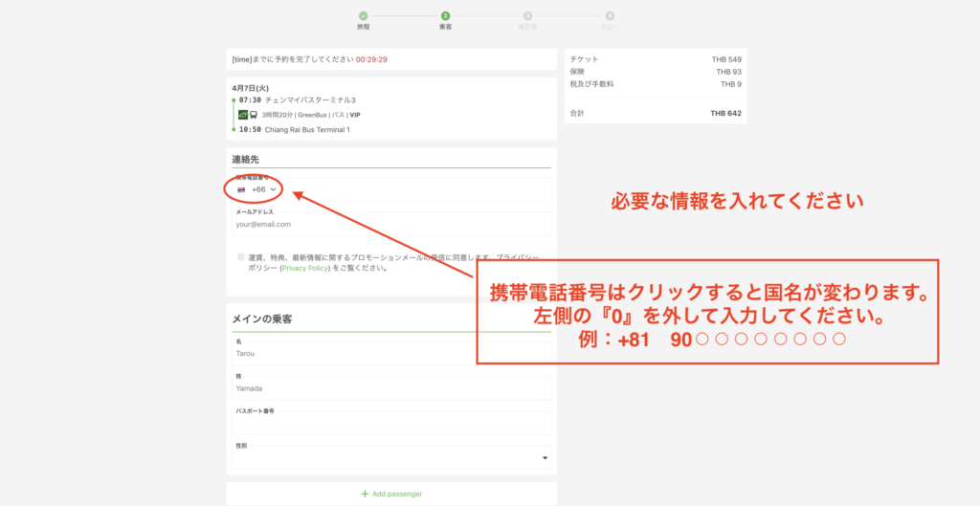Click the 10:50 arrival time

click(250, 130)
